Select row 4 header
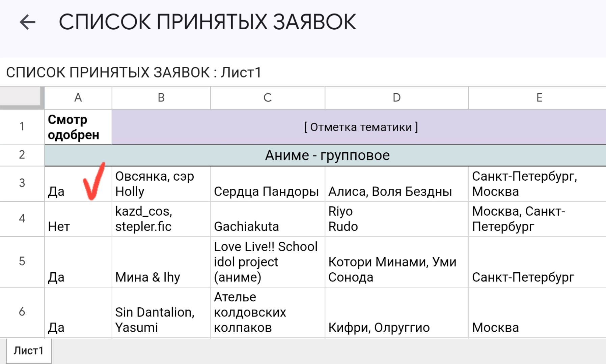This screenshot has width=606, height=364. 22,218
